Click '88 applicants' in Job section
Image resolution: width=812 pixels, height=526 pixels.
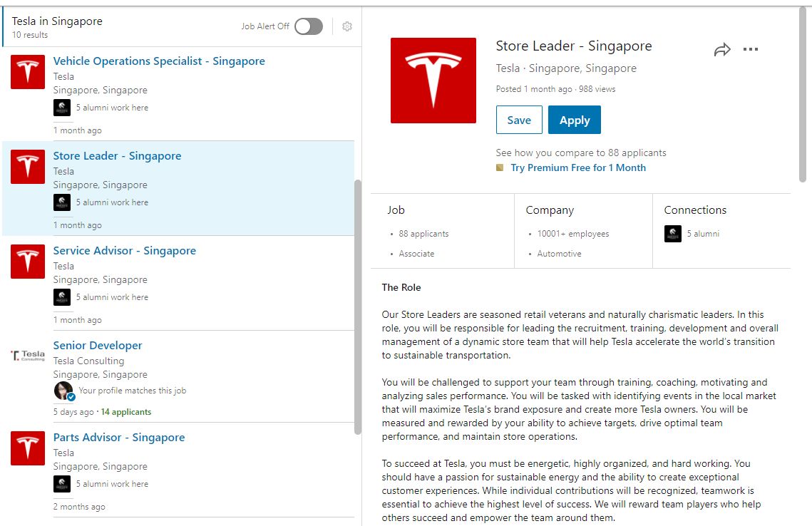423,234
